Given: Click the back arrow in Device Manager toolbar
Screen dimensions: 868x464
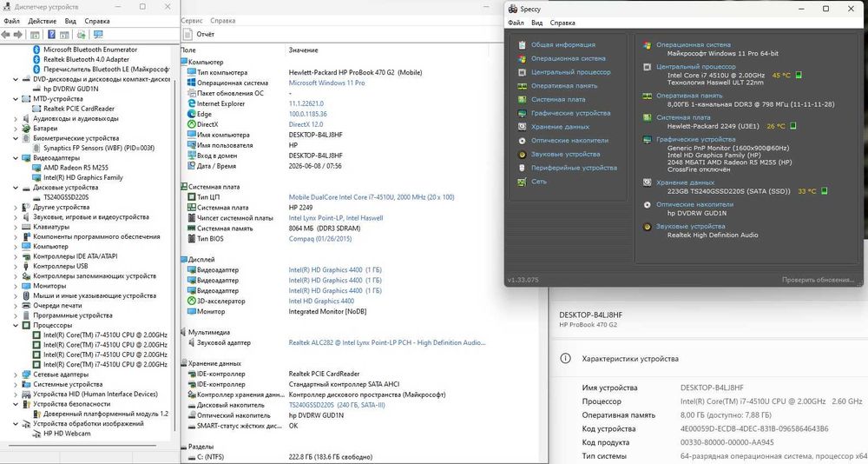Looking at the screenshot, I should point(5,35).
